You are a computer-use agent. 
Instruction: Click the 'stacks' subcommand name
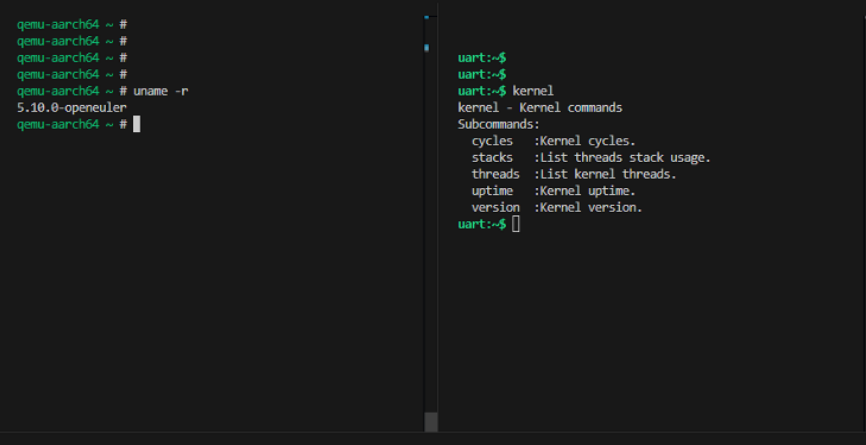pos(492,157)
